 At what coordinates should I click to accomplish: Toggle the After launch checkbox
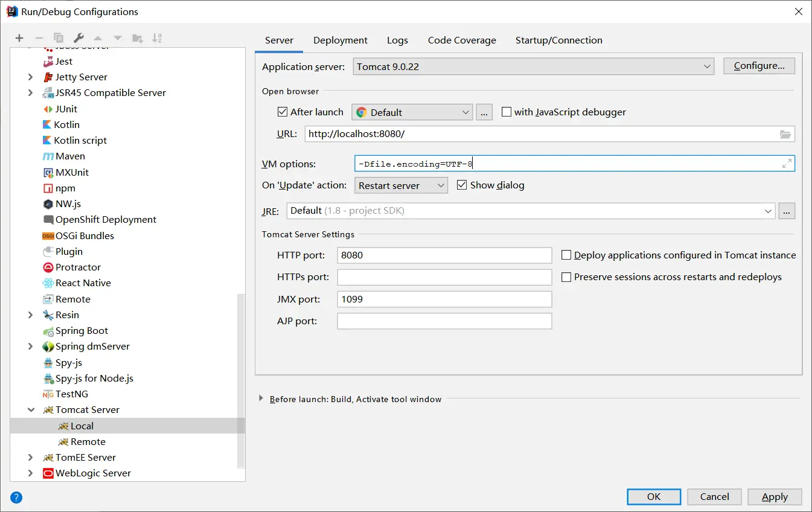click(x=282, y=112)
